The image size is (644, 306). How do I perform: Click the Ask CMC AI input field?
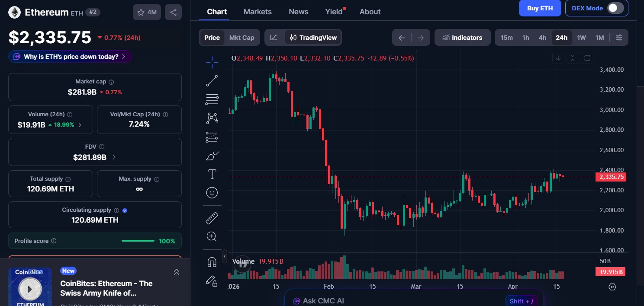point(390,300)
